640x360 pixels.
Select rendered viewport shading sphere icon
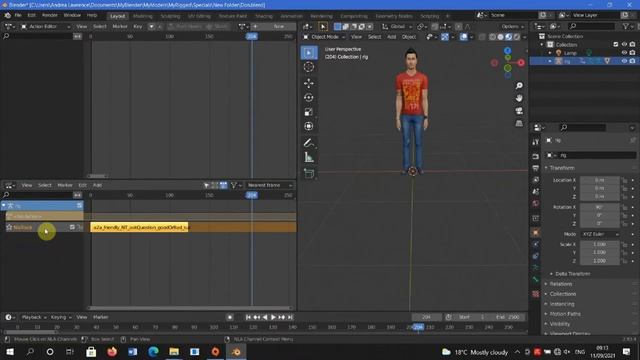pyautogui.click(x=516, y=37)
